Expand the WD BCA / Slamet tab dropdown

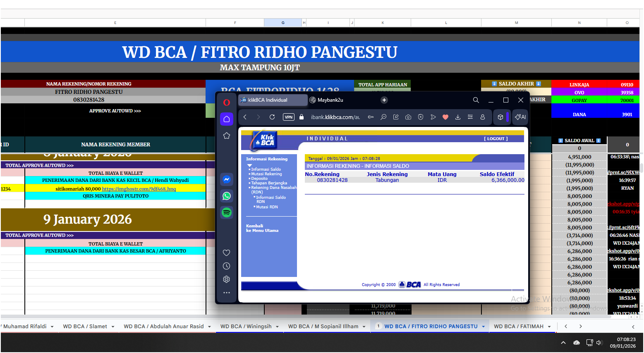tap(113, 327)
